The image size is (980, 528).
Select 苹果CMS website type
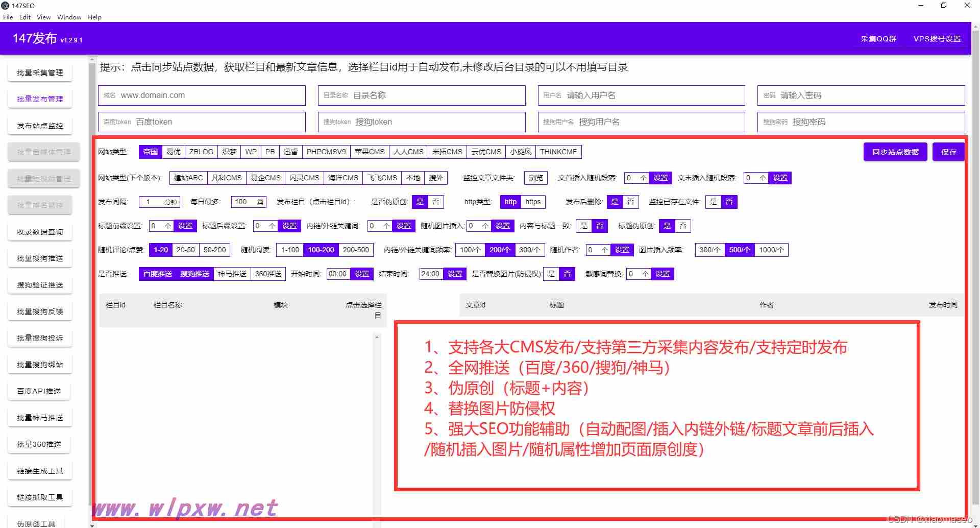pyautogui.click(x=370, y=152)
